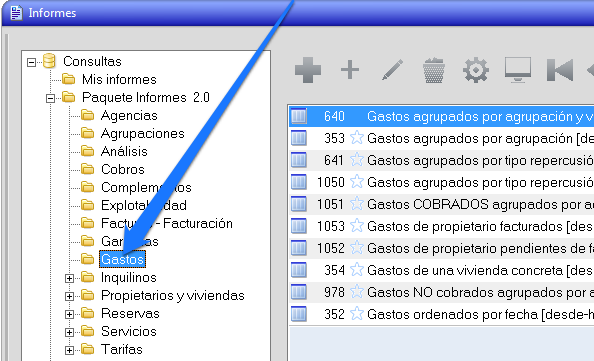Click the pencil edit icon
Screen dimensions: 594x361
[x=392, y=70]
